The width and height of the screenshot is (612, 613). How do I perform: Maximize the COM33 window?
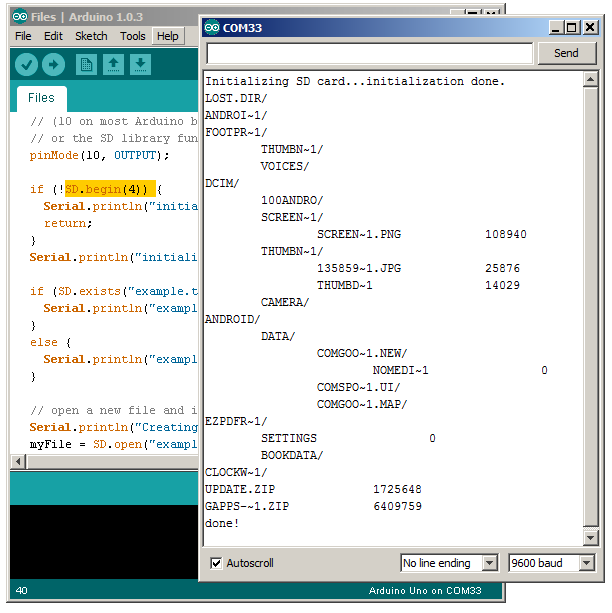[572, 27]
